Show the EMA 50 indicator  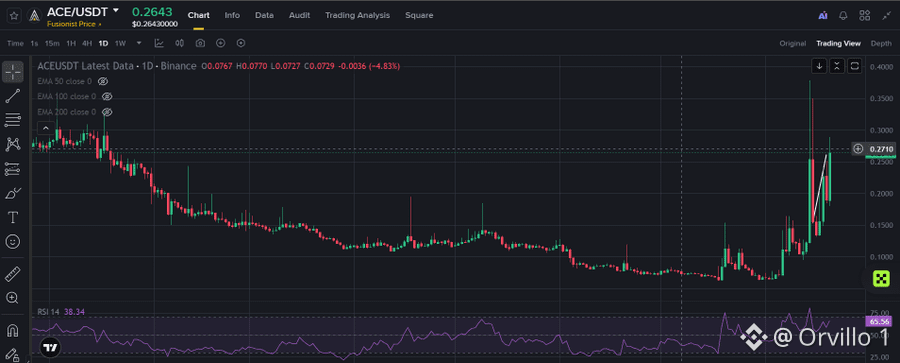tap(103, 81)
